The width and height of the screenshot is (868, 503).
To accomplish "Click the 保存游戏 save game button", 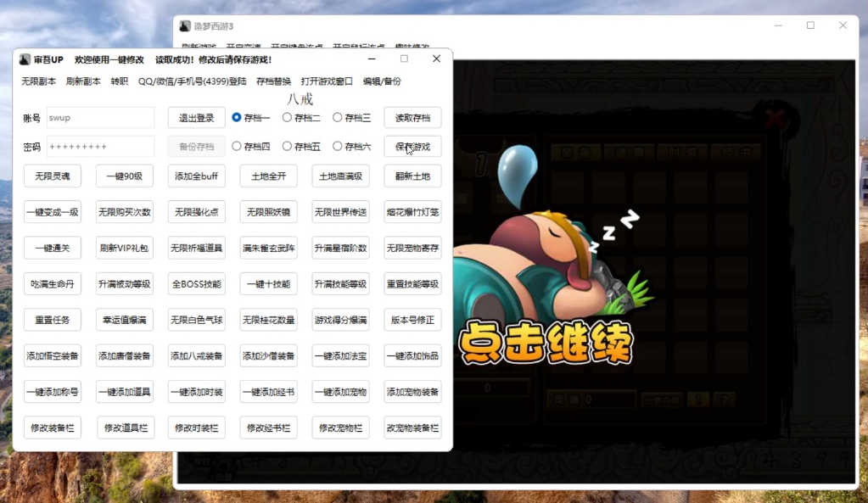I will (x=412, y=147).
